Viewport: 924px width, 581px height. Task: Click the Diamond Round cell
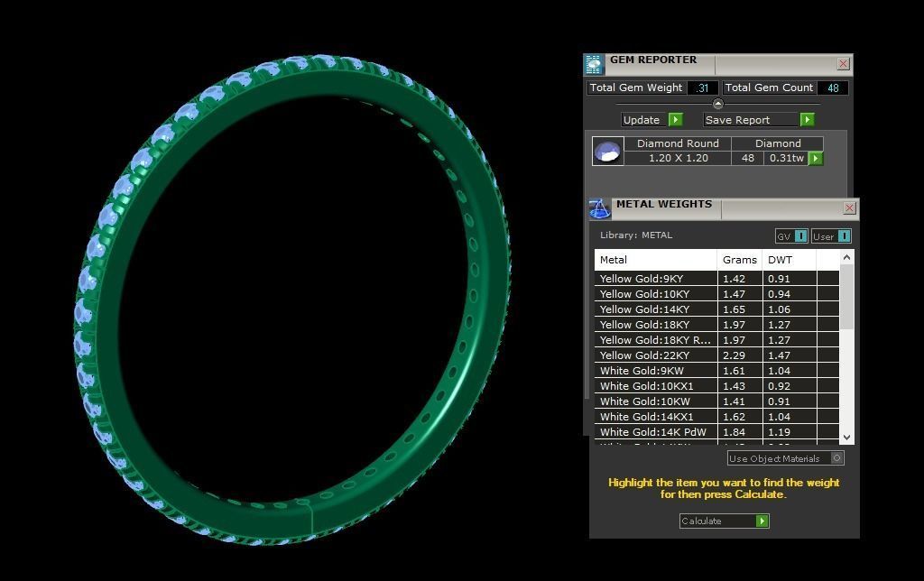pos(678,143)
